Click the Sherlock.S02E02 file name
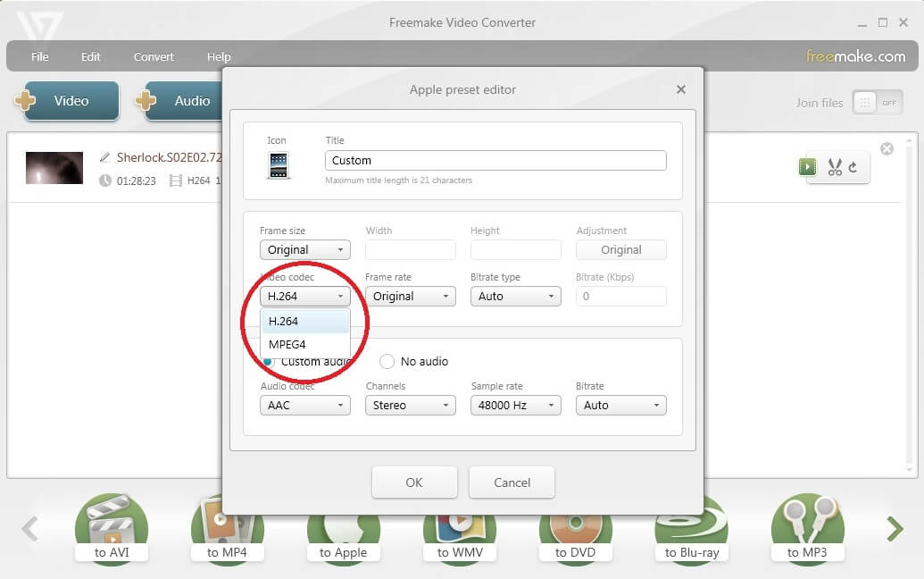This screenshot has height=579, width=924. (169, 157)
